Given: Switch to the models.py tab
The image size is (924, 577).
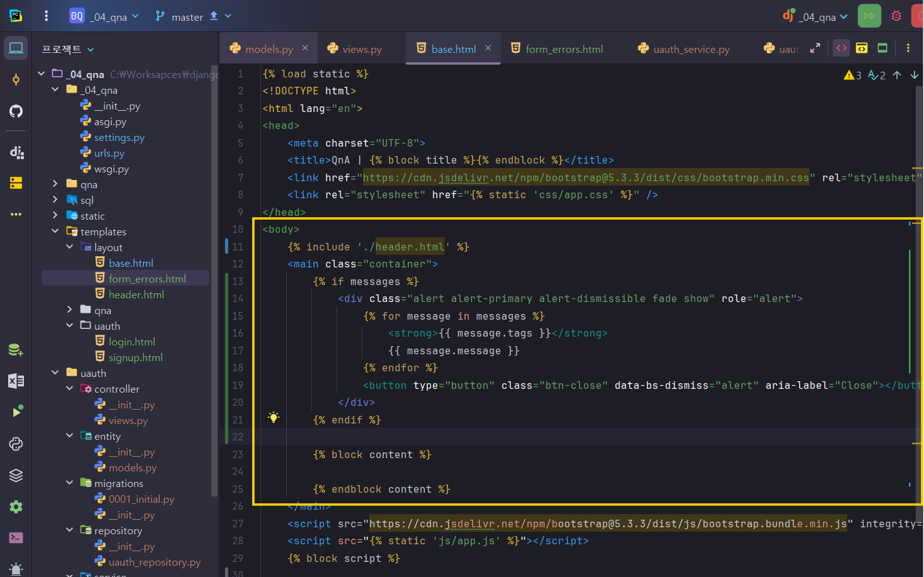Looking at the screenshot, I should click(x=269, y=48).
